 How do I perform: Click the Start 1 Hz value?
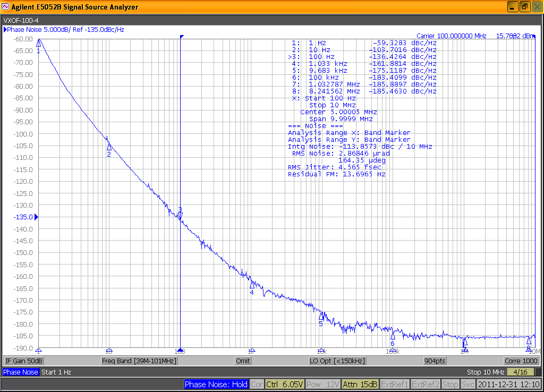tap(56, 372)
